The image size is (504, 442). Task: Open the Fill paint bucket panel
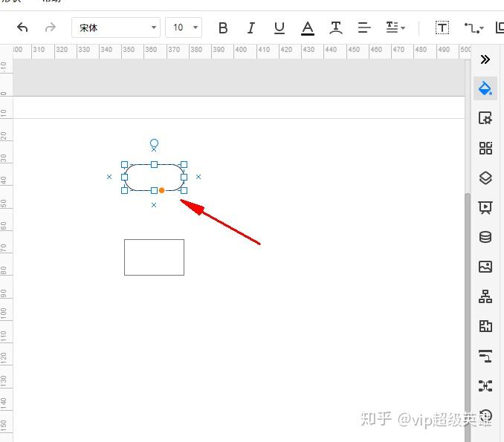coord(485,88)
